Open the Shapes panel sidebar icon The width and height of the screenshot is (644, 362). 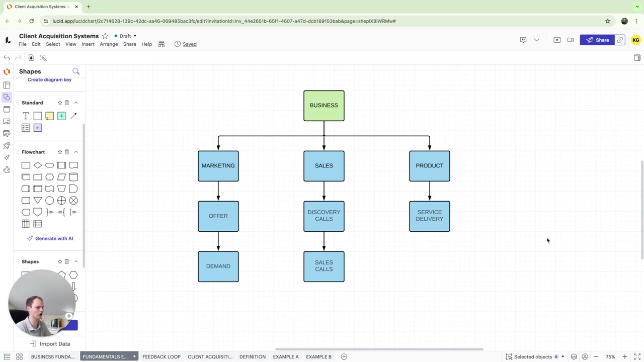pyautogui.click(x=7, y=97)
